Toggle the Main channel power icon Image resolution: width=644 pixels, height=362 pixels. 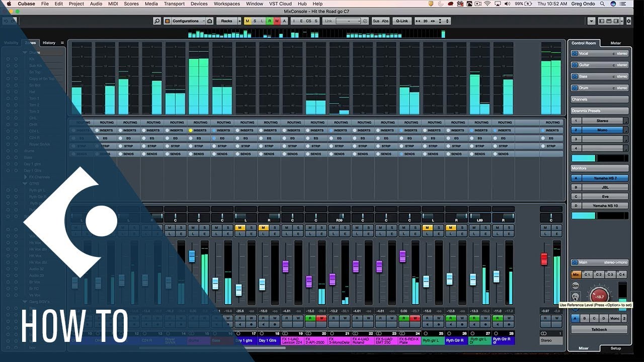tap(575, 262)
